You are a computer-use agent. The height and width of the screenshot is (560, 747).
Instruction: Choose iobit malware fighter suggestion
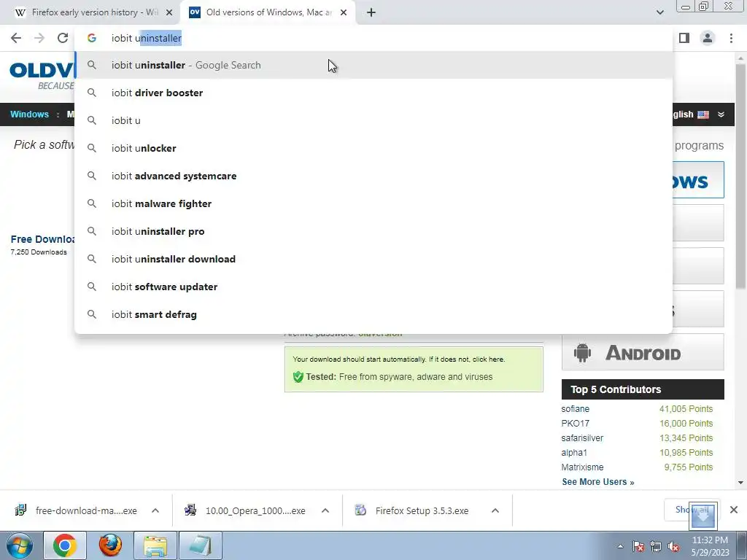[x=373, y=203]
